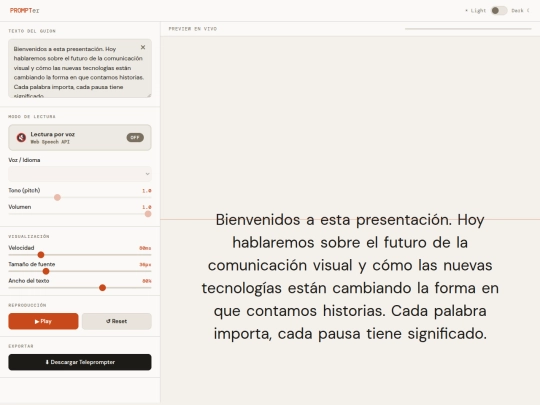Click the Tamaño de fuente value readout

145,264
